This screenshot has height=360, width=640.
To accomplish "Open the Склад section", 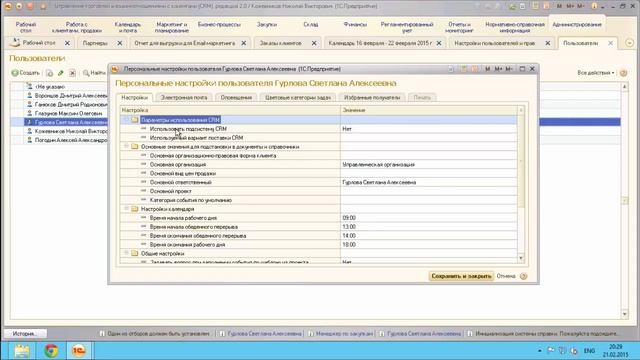I will (311, 24).
